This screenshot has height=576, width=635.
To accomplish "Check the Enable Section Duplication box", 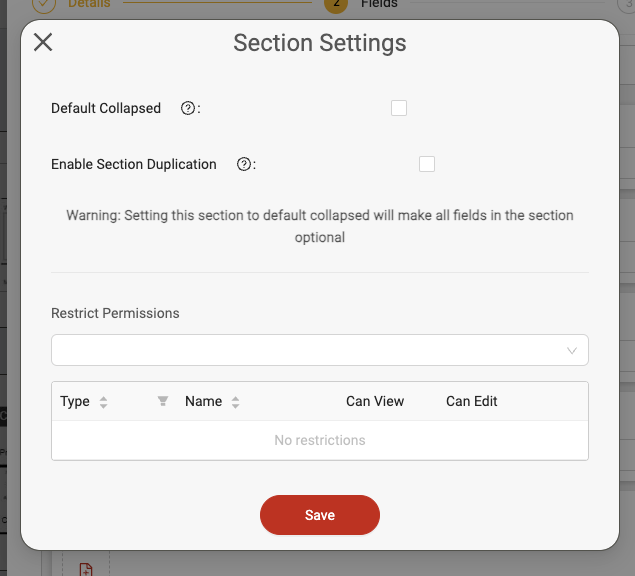I will click(427, 164).
